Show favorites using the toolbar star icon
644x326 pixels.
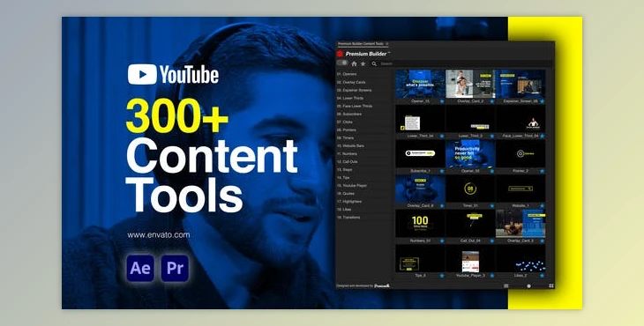[x=363, y=63]
